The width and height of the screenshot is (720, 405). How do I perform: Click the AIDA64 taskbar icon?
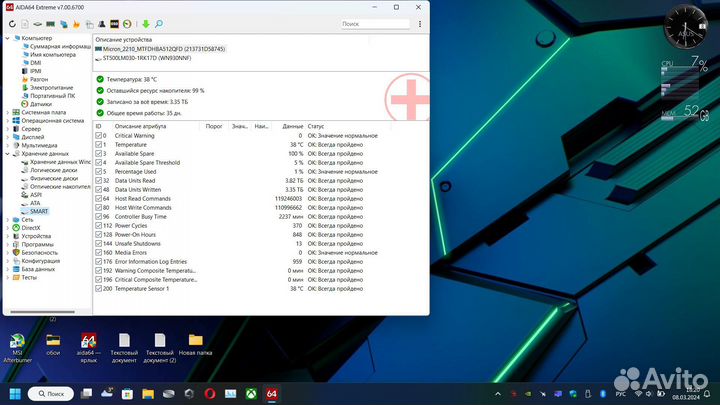coord(272,394)
